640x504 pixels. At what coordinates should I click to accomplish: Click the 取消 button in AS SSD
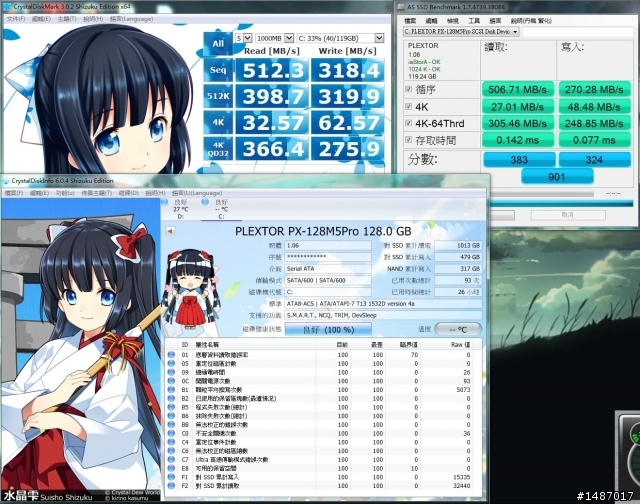568,215
